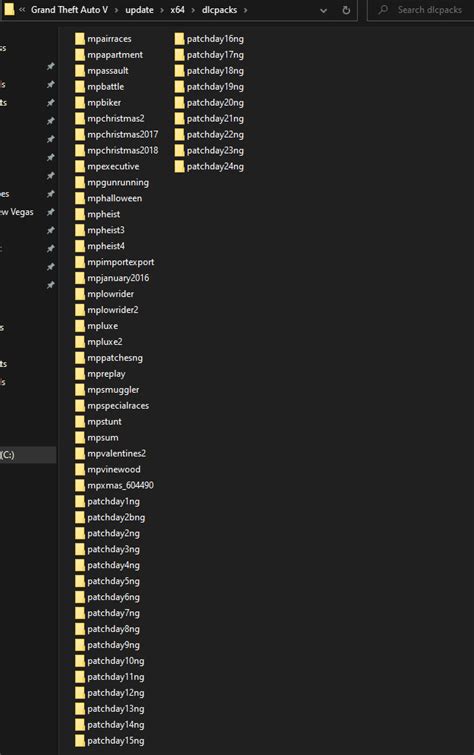Select the mpairraces folder icon
474x755 pixels.
(x=80, y=39)
